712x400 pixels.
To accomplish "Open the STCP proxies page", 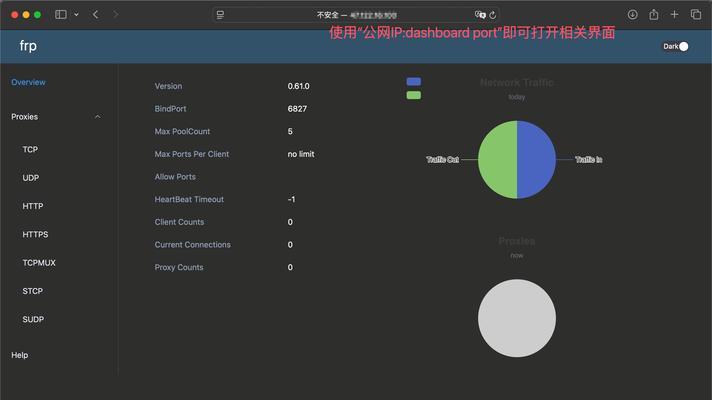I will pyautogui.click(x=33, y=291).
